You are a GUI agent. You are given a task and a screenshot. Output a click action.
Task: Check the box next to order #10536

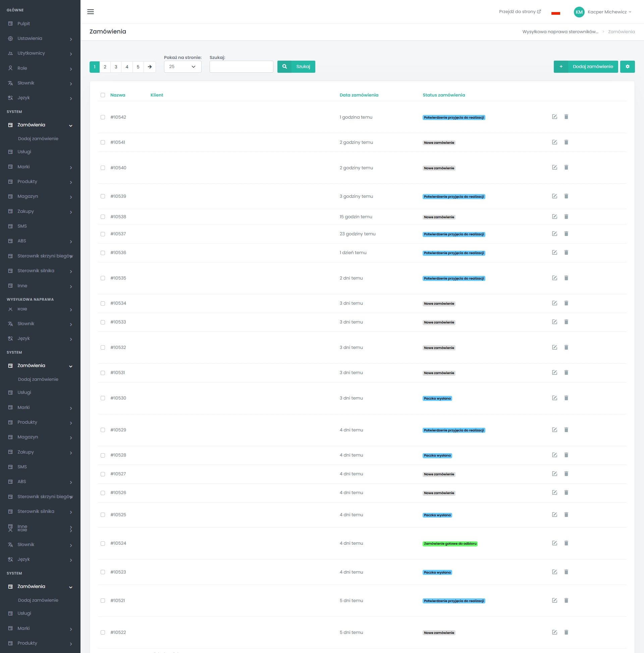pyautogui.click(x=103, y=253)
